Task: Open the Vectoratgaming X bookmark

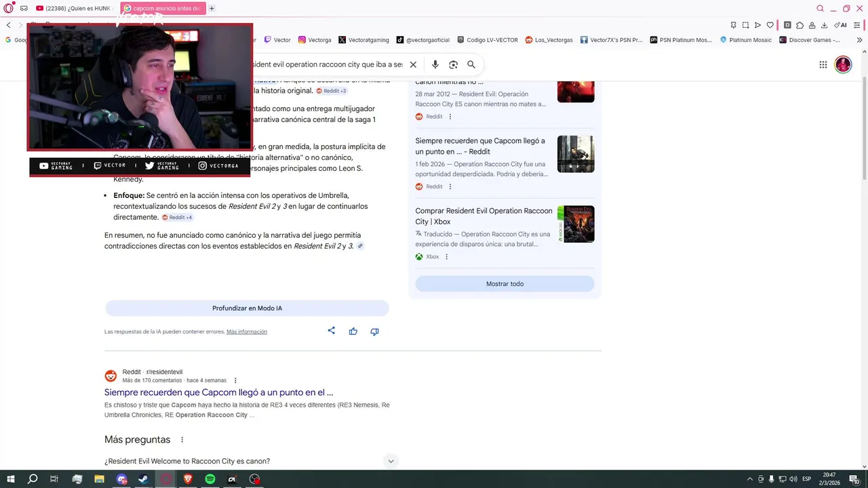Action: 363,40
